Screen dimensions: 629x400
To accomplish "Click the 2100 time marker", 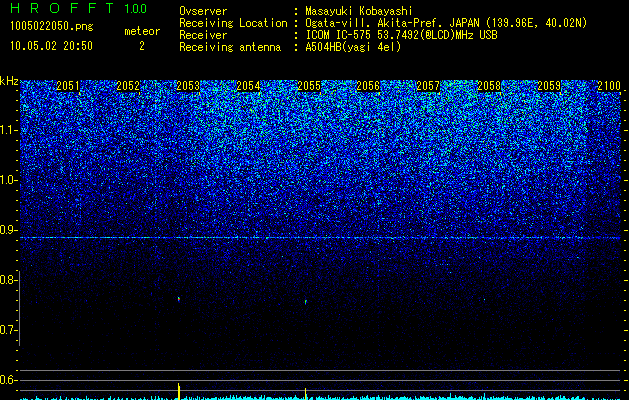I will (609, 86).
